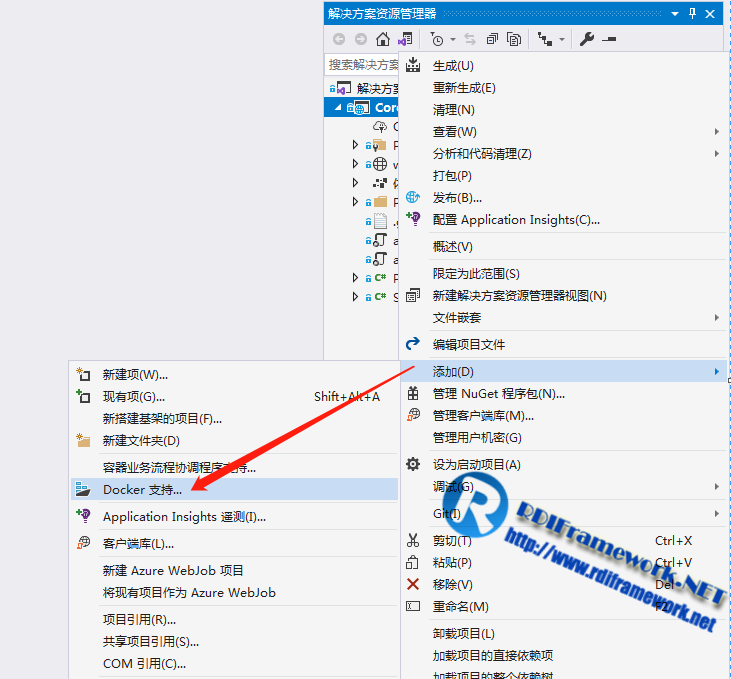This screenshot has width=731, height=679.
Task: Select the solution root node in tree
Action: coord(364,88)
